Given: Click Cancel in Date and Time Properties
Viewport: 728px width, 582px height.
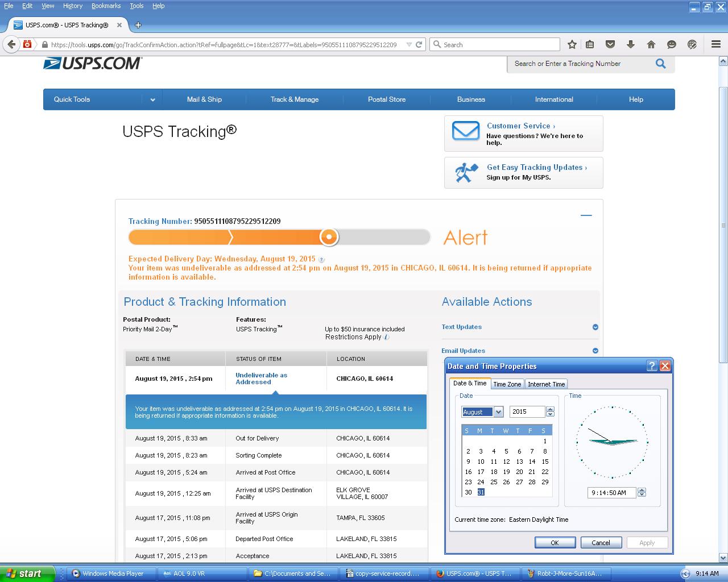Looking at the screenshot, I should pyautogui.click(x=601, y=543).
